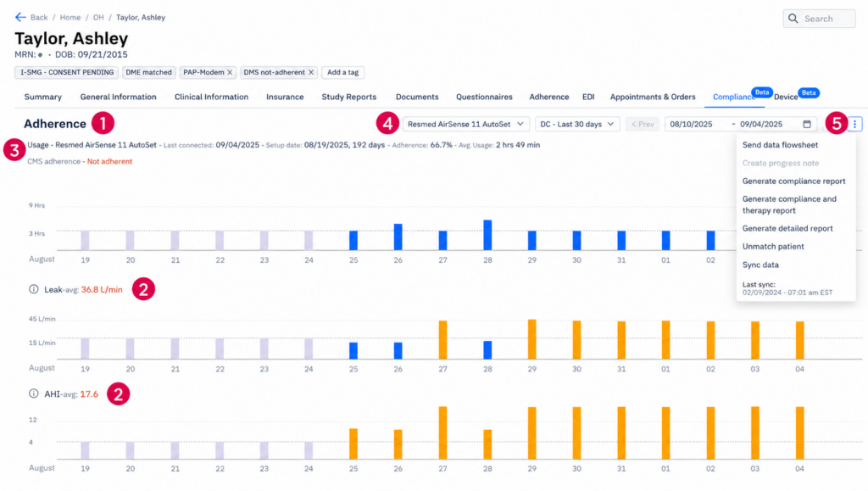Open the Clinical Information tab
This screenshot has width=868, height=491.
[211, 97]
